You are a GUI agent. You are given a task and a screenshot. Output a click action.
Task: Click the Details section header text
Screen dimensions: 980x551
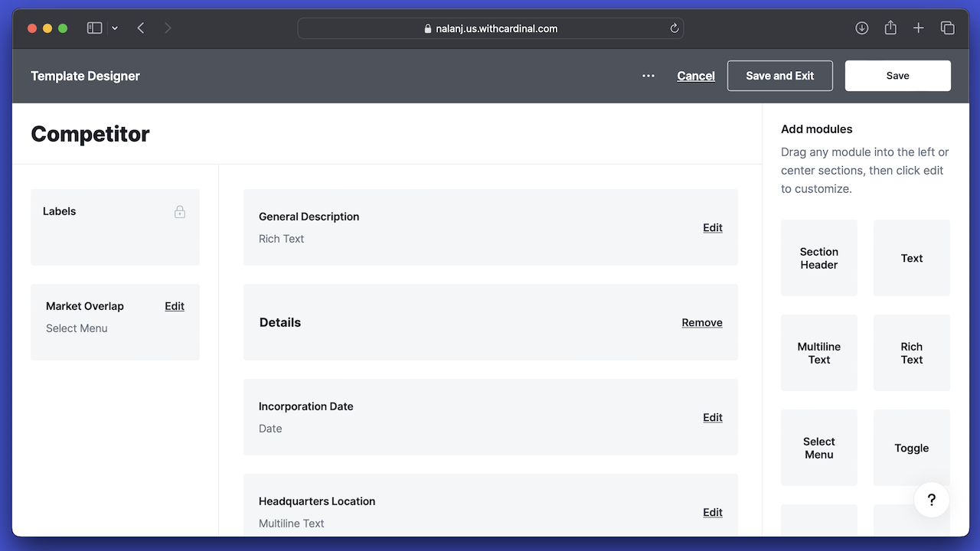[280, 322]
